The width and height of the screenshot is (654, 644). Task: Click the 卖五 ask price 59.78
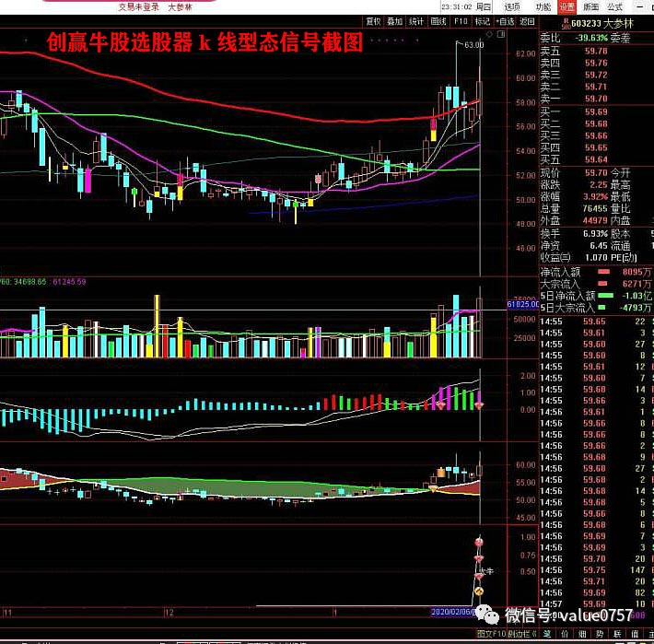click(x=596, y=51)
